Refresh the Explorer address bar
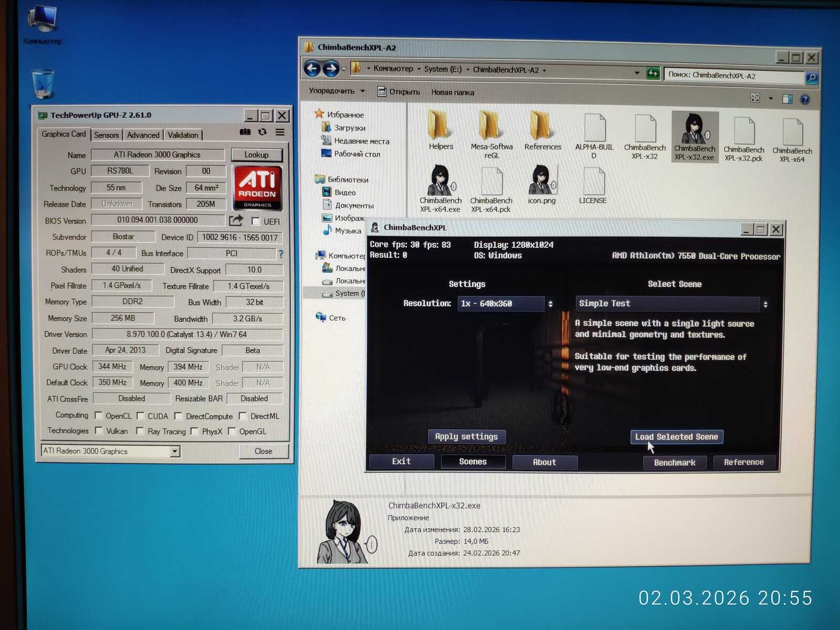Image resolution: width=840 pixels, height=630 pixels. click(653, 73)
